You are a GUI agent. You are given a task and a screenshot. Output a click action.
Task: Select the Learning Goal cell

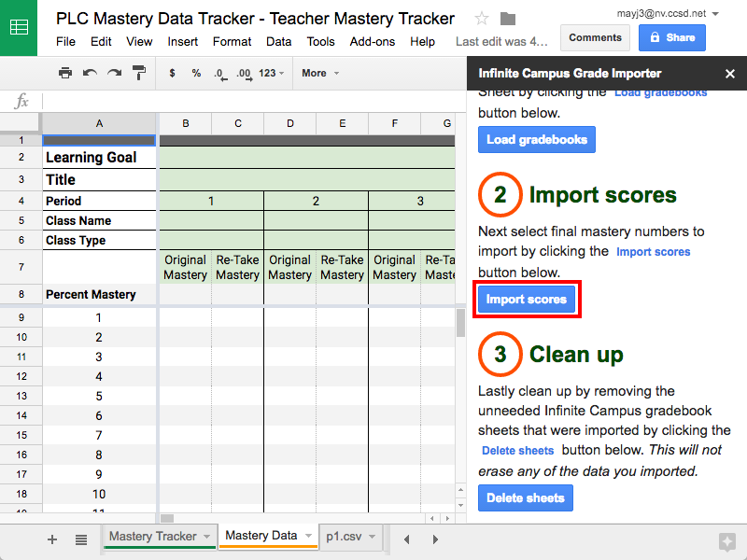pos(99,157)
